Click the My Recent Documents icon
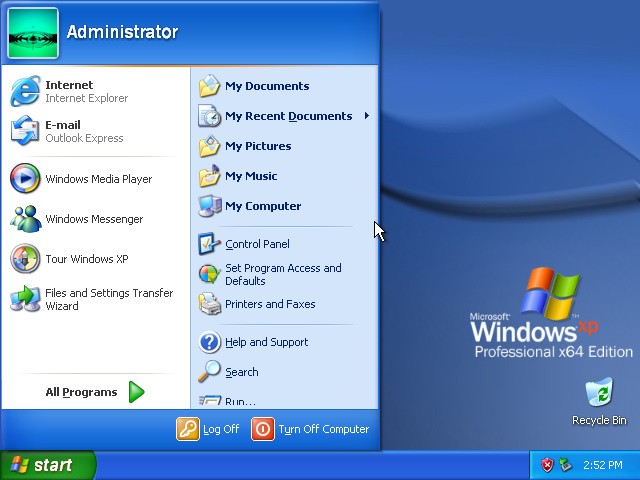Viewport: 640px width, 480px height. 209,116
